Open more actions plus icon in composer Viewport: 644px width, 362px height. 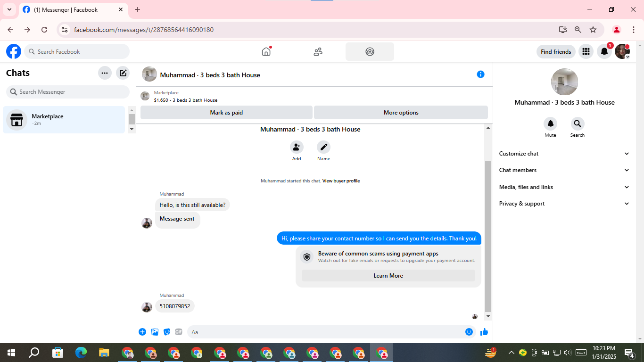(x=142, y=332)
